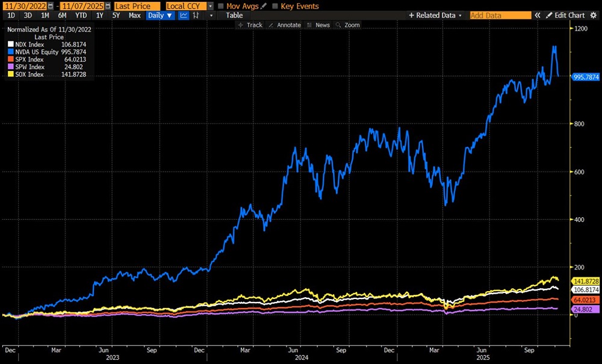602x364 pixels.
Task: Click the pencil icon beside Mov Avgs
Action: pyautogui.click(x=262, y=6)
